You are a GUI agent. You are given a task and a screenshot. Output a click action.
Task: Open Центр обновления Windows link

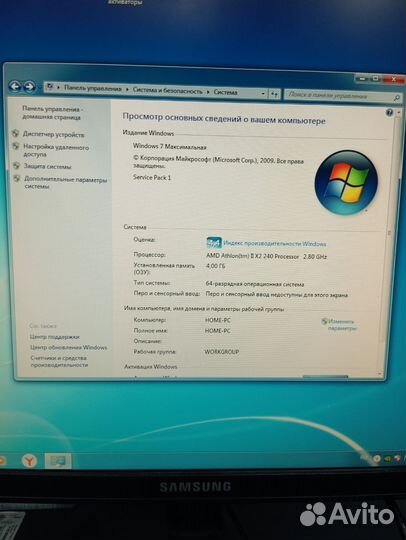tap(69, 347)
